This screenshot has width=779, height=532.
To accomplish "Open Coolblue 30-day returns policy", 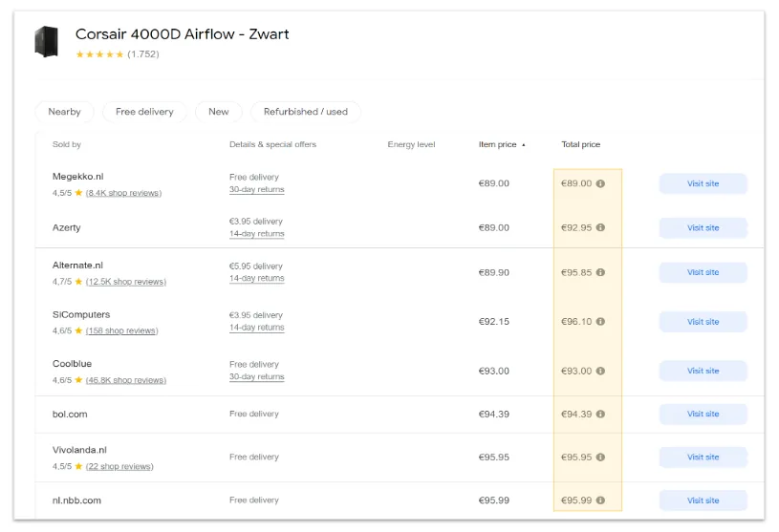I will [257, 376].
